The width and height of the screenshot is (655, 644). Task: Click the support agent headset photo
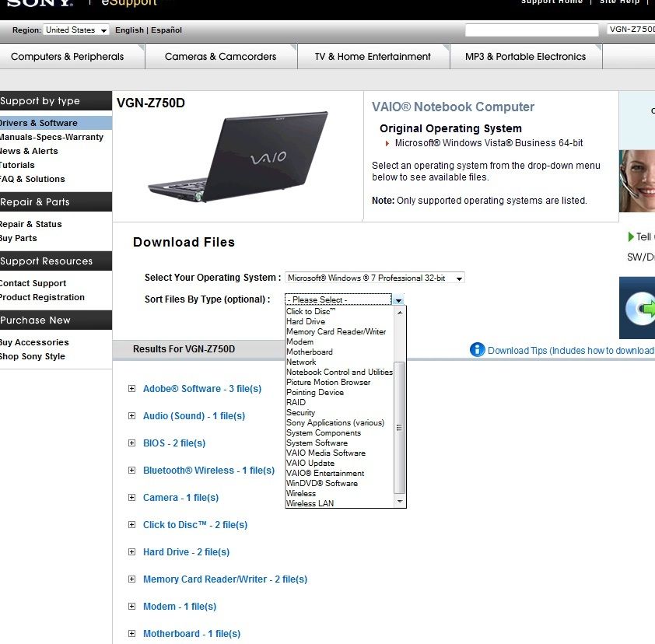pos(637,181)
